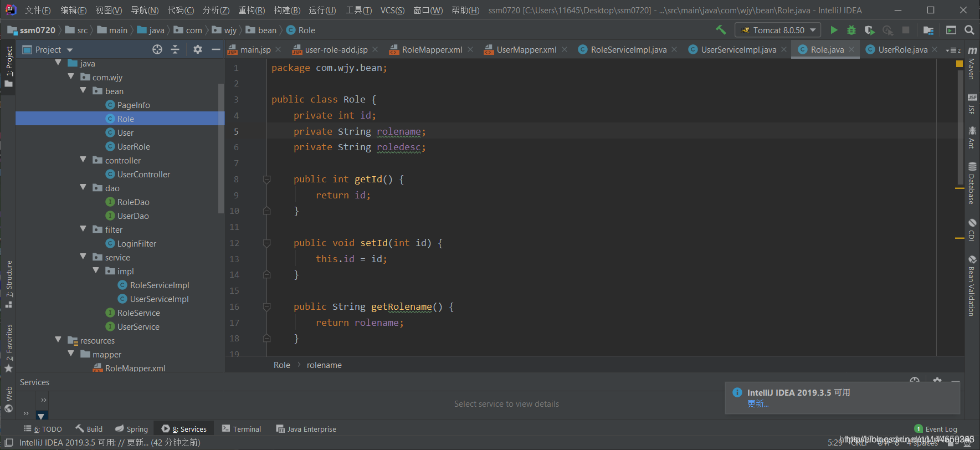
Task: Open the VCS(S) menu
Action: [392, 10]
